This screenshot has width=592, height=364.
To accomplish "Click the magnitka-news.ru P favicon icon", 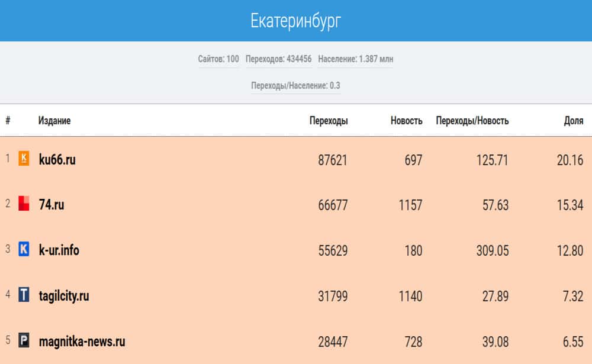I will coord(24,341).
